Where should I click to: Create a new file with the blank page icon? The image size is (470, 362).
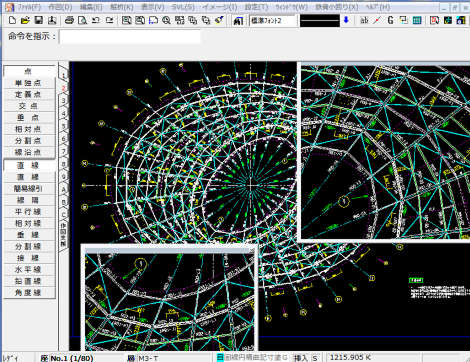12,20
